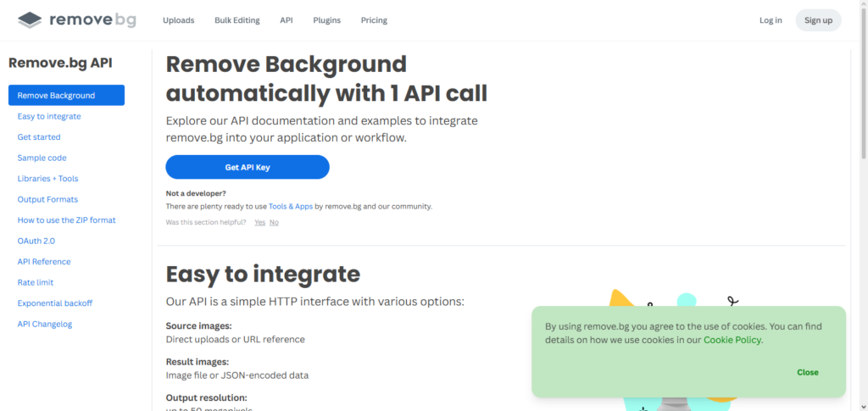
Task: View the Pricing page
Action: tap(374, 20)
